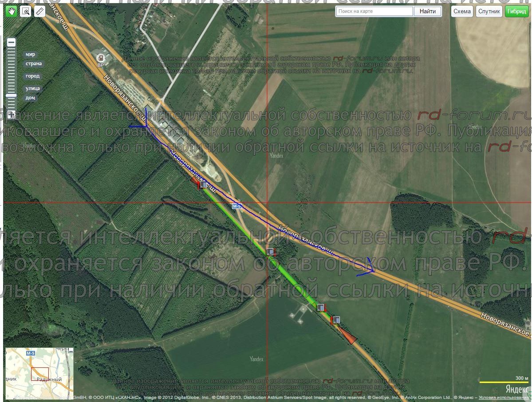Jump to мир zoom level
532x402 pixels.
30,55
